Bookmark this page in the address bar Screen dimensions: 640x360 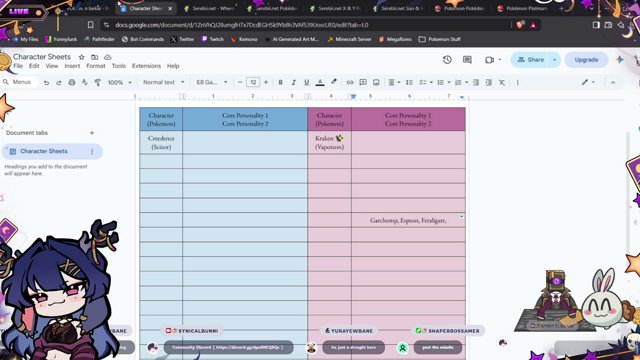coord(91,25)
